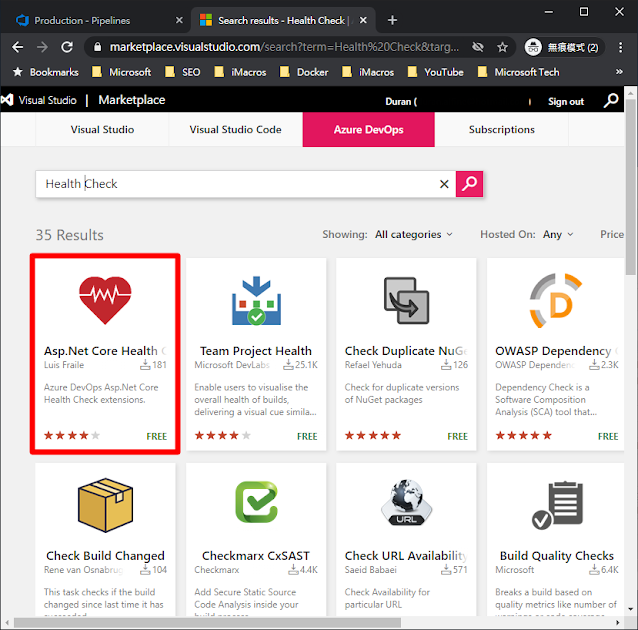Open the Docker bookmarks folder
The height and width of the screenshot is (630, 638).
(304, 72)
